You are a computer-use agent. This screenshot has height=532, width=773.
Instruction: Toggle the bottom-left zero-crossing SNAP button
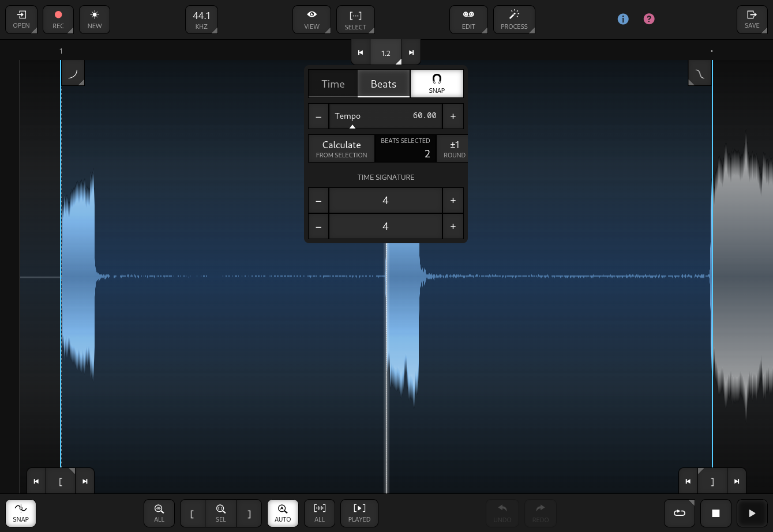pyautogui.click(x=21, y=512)
